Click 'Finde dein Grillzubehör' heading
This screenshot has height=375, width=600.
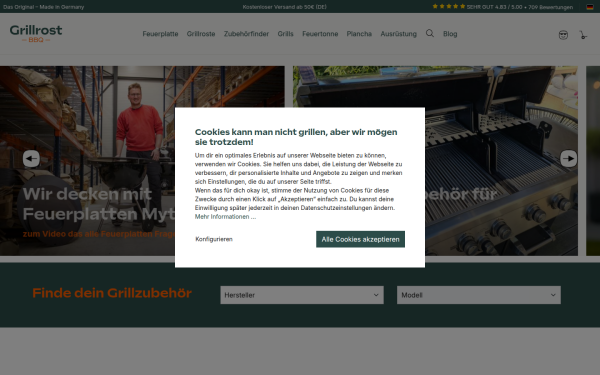pyautogui.click(x=112, y=293)
